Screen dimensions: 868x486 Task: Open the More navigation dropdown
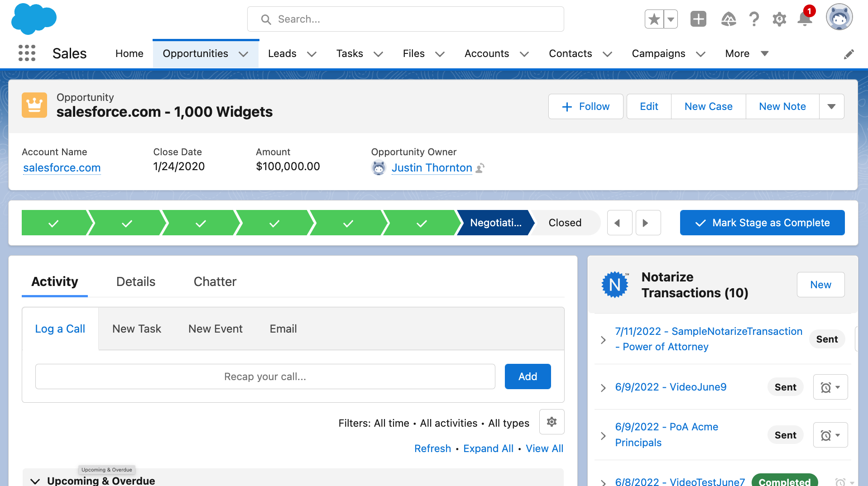click(747, 53)
